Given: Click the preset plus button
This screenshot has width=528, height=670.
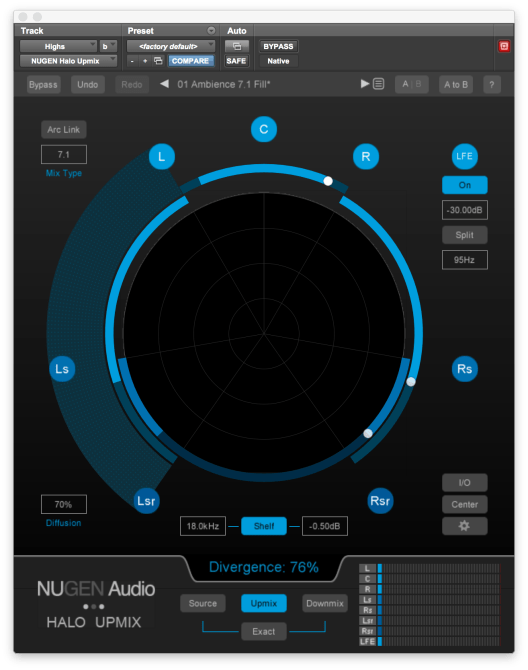Looking at the screenshot, I should click(x=145, y=61).
